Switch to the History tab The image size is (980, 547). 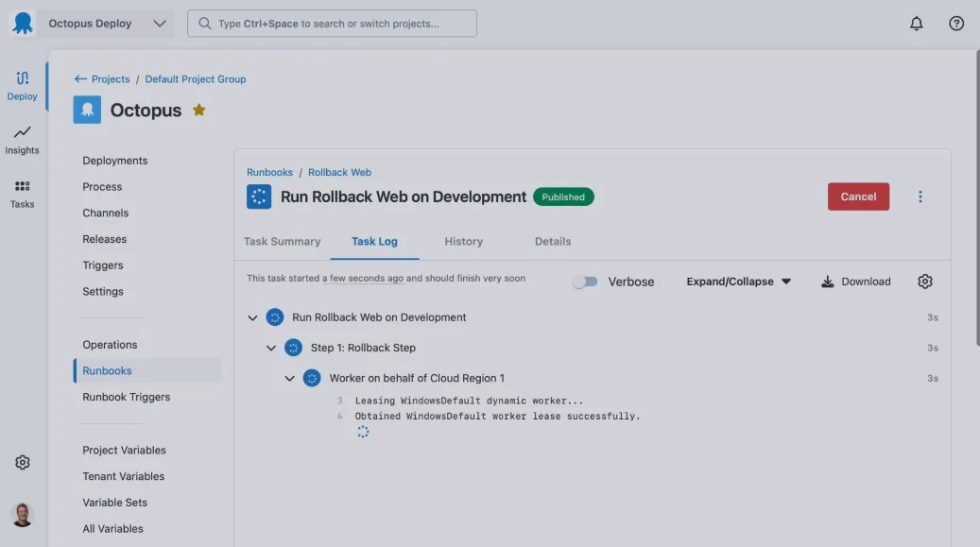click(x=463, y=242)
